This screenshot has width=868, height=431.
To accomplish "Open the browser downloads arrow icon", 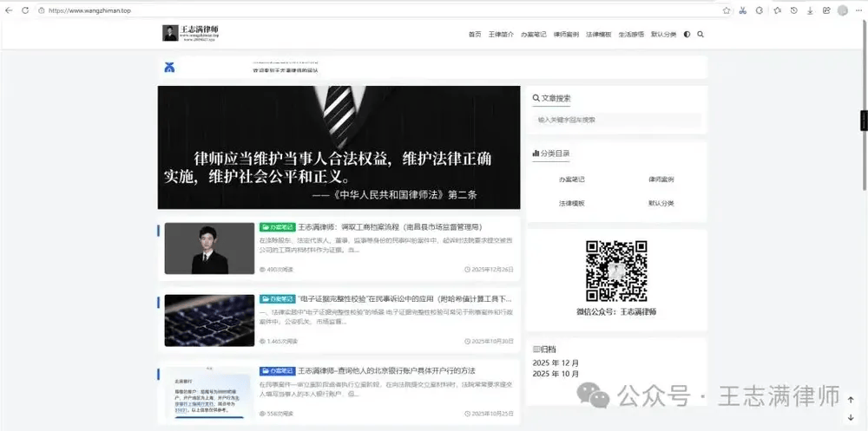I will click(x=810, y=10).
